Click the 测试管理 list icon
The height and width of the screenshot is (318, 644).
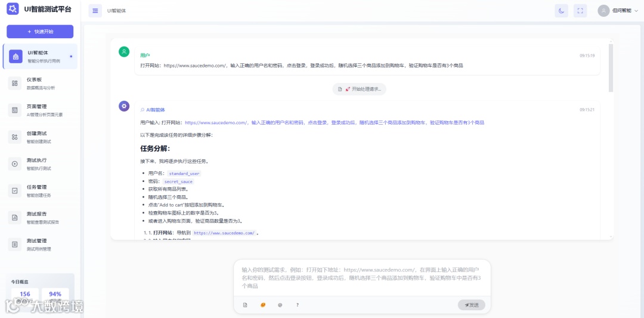(x=15, y=245)
